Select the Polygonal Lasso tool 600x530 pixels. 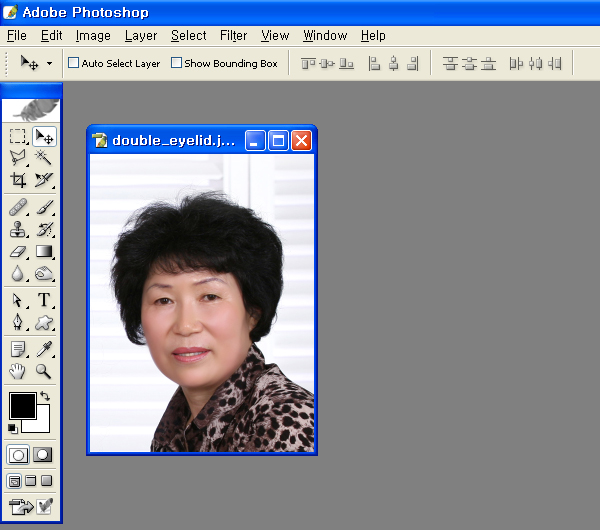pyautogui.click(x=18, y=158)
